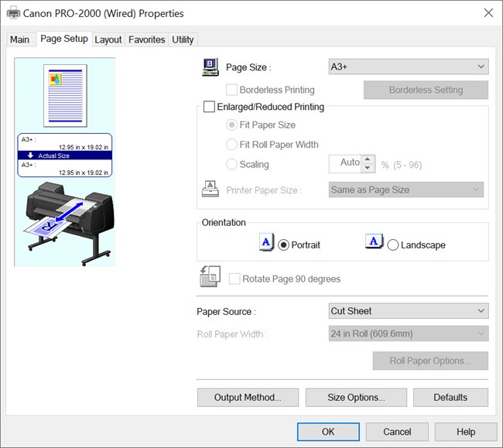Image resolution: width=503 pixels, height=448 pixels.
Task: Select Landscape orientation
Action: (393, 245)
